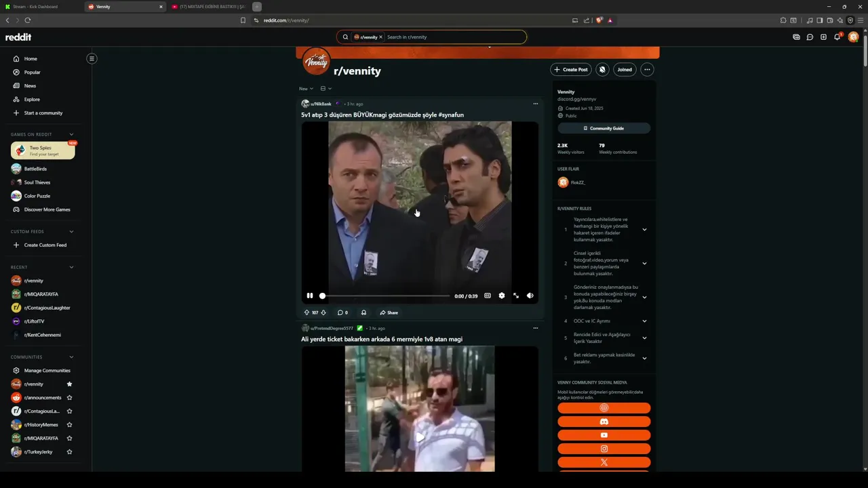Open the Reddit home logo
The height and width of the screenshot is (488, 868).
coord(18,37)
